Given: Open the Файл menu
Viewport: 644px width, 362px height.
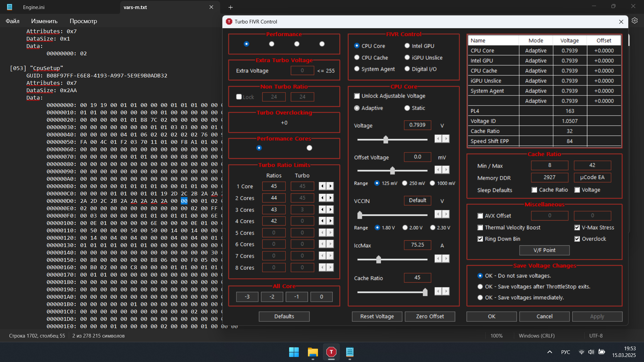Looking at the screenshot, I should 13,21.
